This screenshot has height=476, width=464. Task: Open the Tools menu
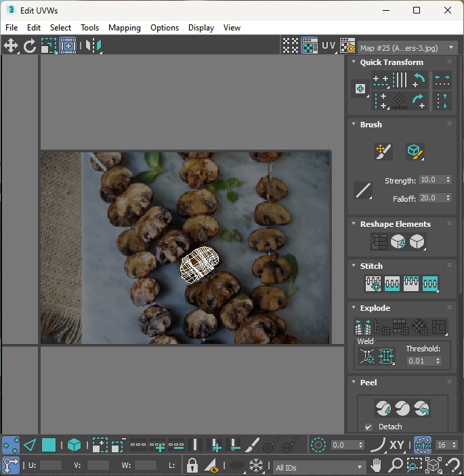[x=89, y=28]
